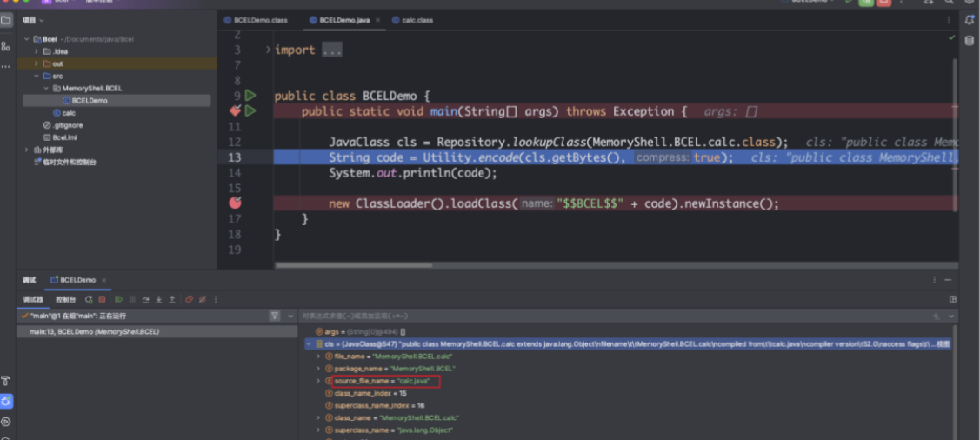Select the main:13 BCELDemo stack frame
980x440 pixels.
pyautogui.click(x=157, y=332)
